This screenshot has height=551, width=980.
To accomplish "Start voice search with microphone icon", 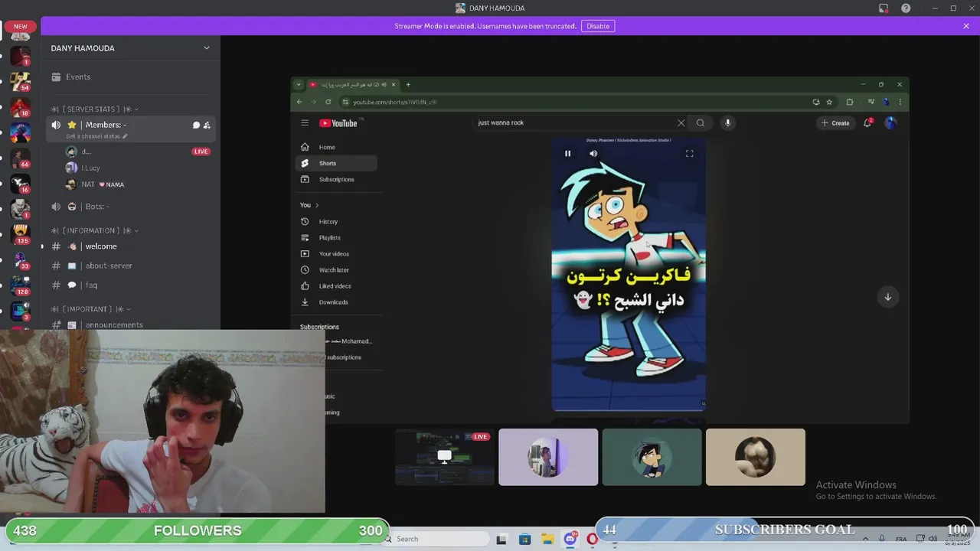I will pos(728,123).
